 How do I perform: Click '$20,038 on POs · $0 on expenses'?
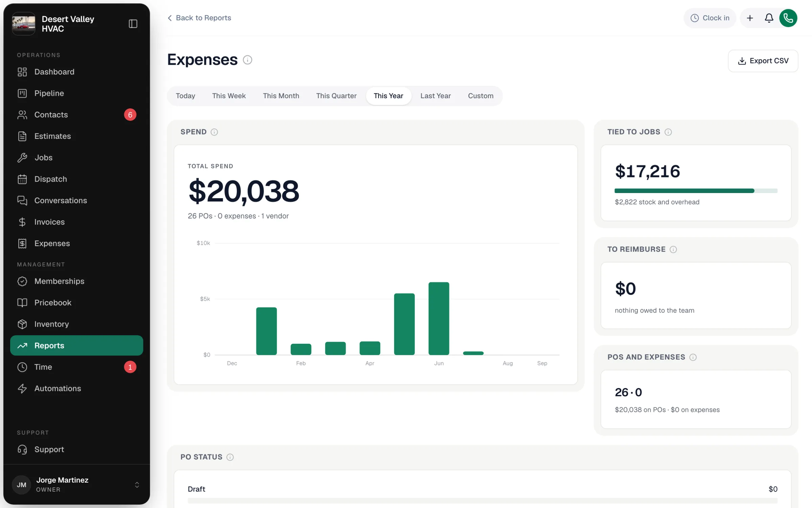coord(667,410)
